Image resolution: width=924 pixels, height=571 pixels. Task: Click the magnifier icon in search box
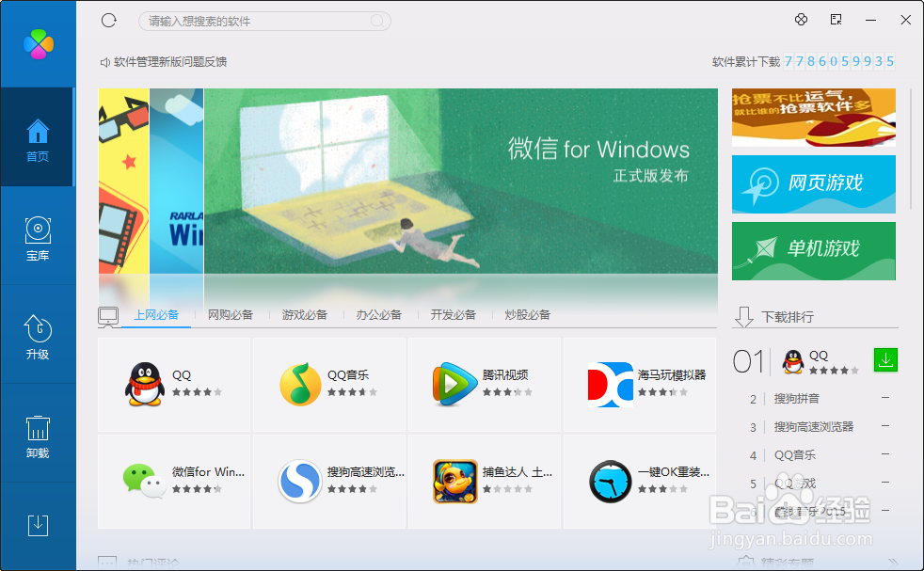[x=377, y=22]
